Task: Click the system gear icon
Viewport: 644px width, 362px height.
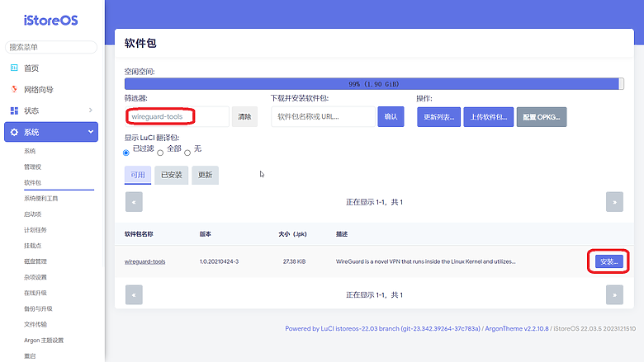Action: coord(14,132)
